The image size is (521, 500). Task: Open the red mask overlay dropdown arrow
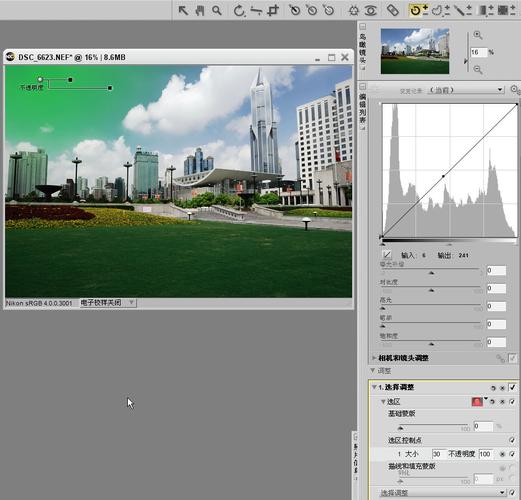(486, 398)
